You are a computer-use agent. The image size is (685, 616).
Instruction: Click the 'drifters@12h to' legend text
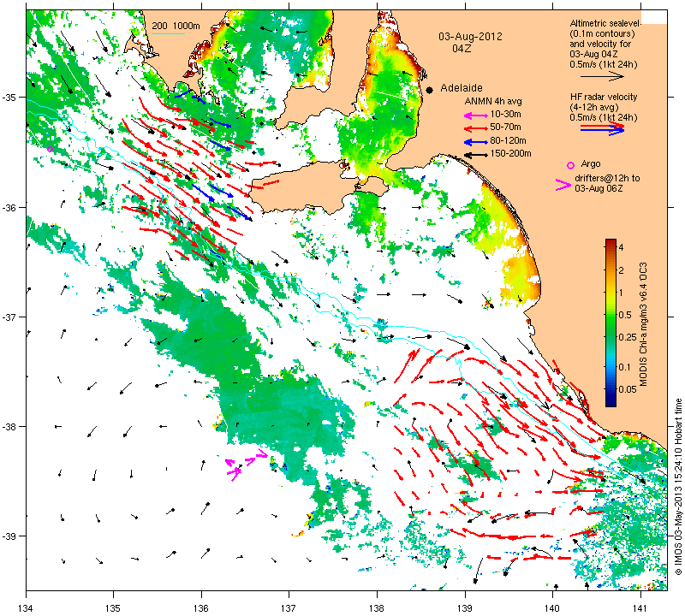click(x=607, y=178)
